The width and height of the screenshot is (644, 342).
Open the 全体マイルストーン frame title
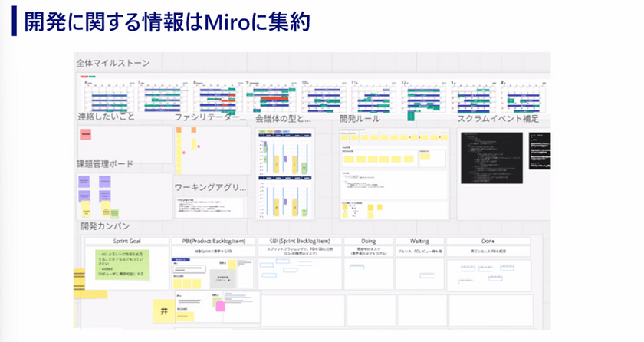point(112,63)
